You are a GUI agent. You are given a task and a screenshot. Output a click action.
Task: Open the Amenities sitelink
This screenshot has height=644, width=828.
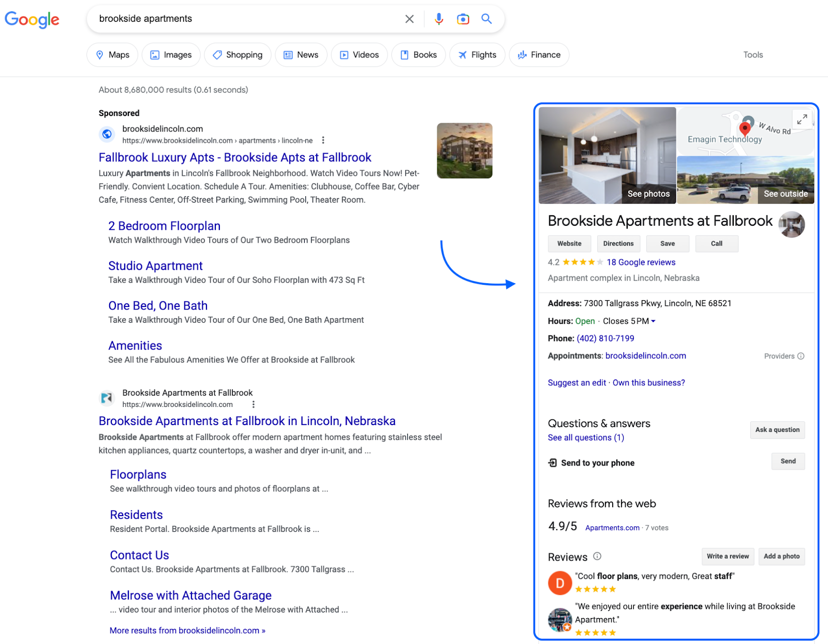[135, 346]
